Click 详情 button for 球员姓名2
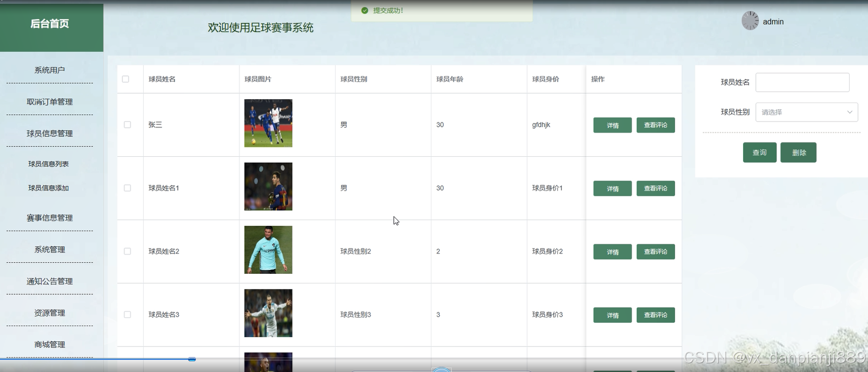The width and height of the screenshot is (868, 372). tap(613, 252)
